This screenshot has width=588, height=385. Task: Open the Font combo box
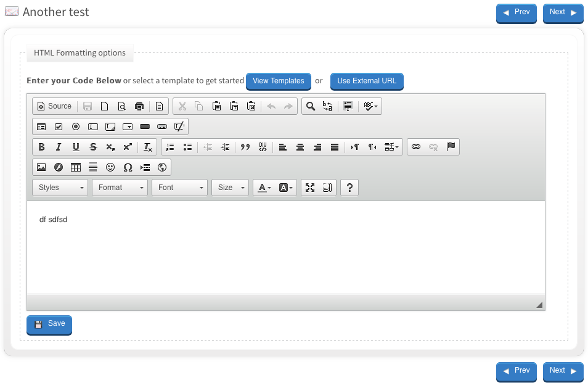coord(179,188)
